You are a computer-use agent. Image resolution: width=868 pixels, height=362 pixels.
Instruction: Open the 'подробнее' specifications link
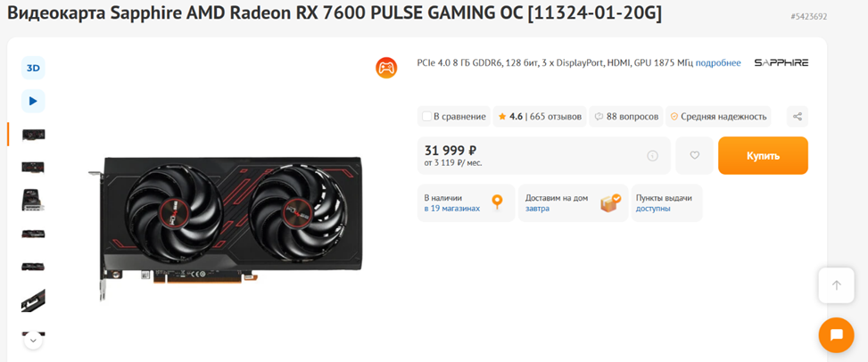pyautogui.click(x=718, y=63)
